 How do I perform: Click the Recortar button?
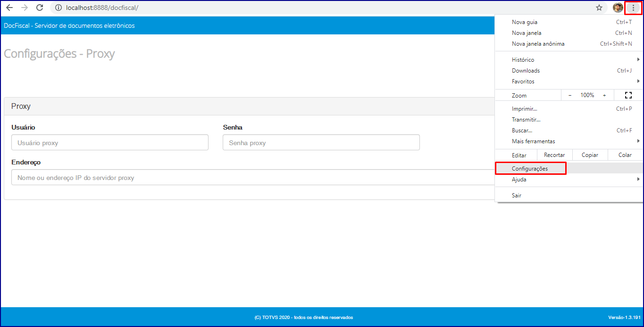pyautogui.click(x=554, y=155)
